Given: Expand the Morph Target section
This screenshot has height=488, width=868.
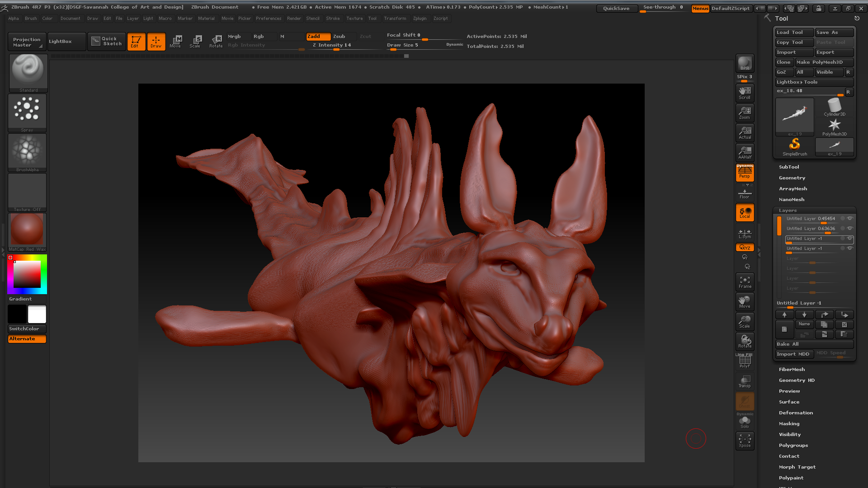Looking at the screenshot, I should 797,467.
